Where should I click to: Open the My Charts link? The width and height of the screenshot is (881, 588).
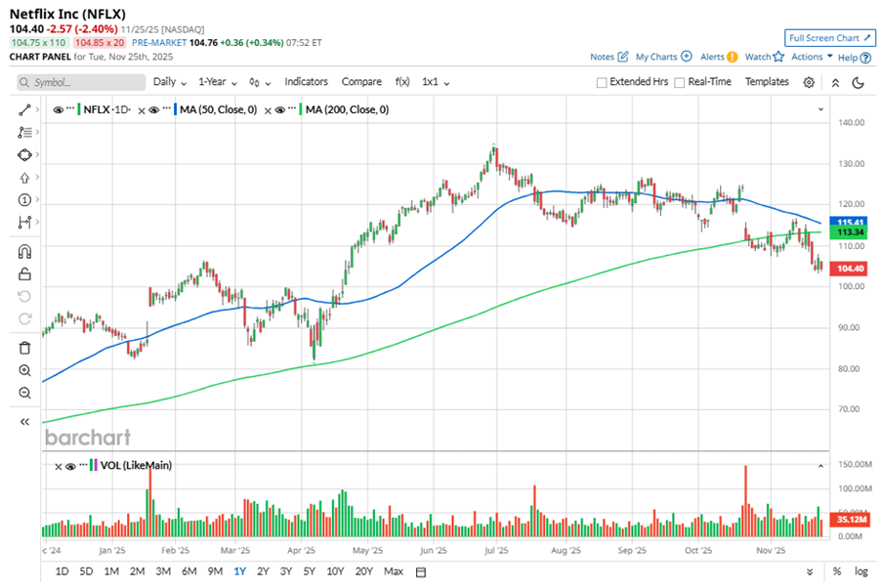click(x=663, y=57)
